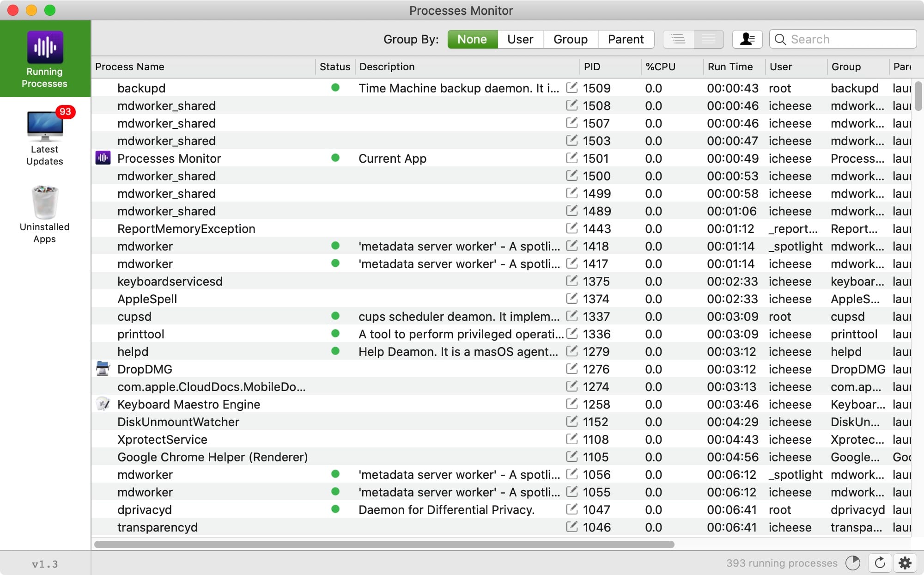Image resolution: width=924 pixels, height=575 pixels.
Task: Click the user filter icon button
Action: (x=747, y=39)
